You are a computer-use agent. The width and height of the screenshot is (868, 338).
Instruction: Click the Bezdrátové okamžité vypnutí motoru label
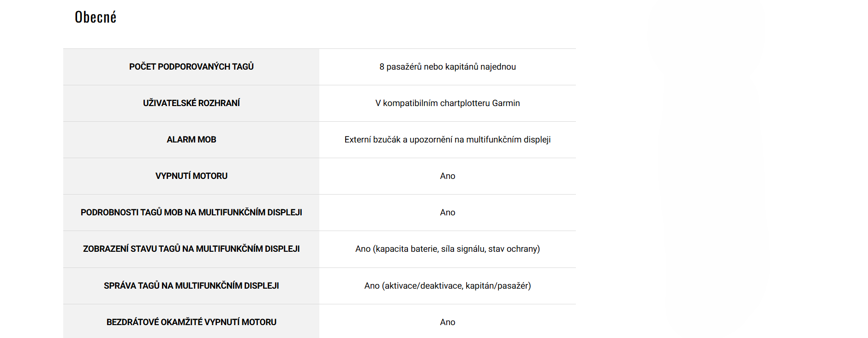191,322
